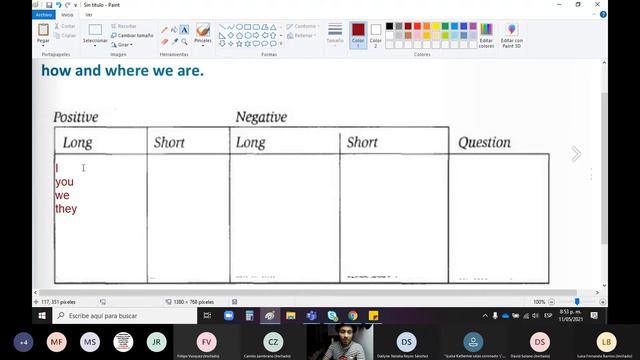Viewport: 640px width, 360px height.
Task: Expand the Seleccionar dropdown arrow
Action: (x=95, y=45)
